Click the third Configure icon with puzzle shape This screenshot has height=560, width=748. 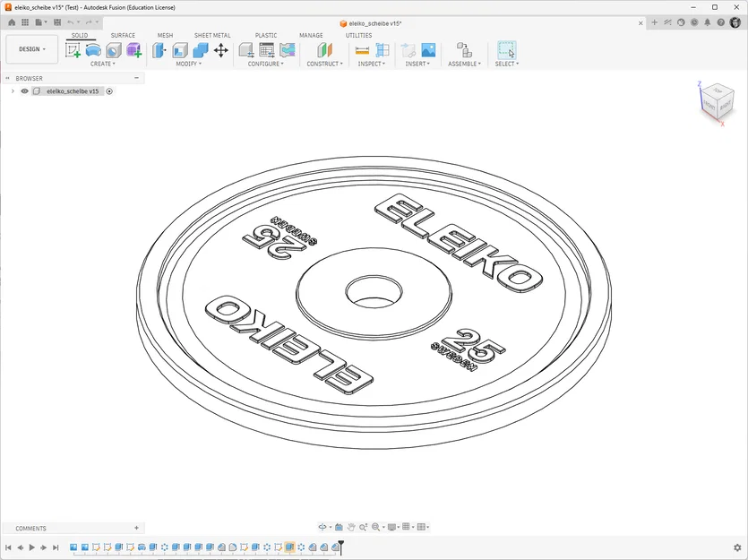coord(288,50)
